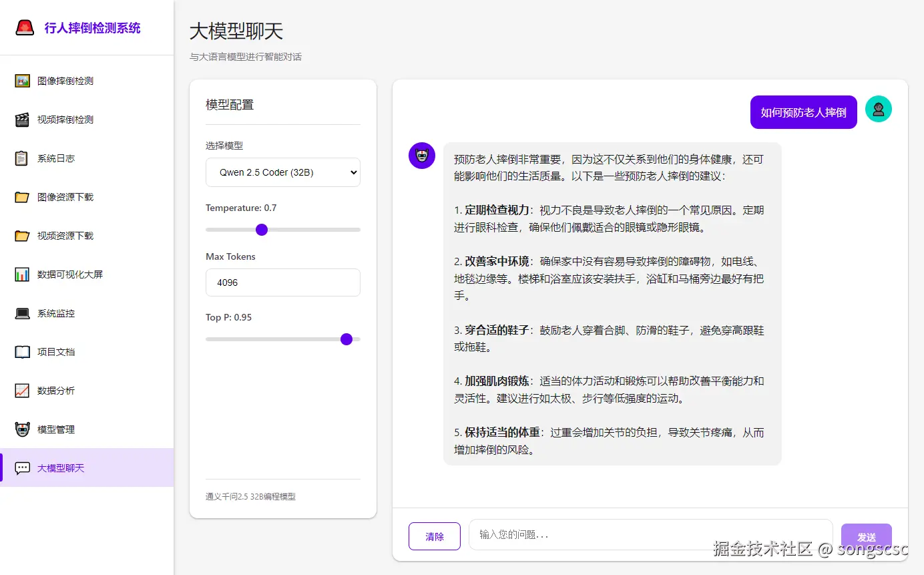
Task: Click the 视频资源下载 folder icon
Action: 22,235
